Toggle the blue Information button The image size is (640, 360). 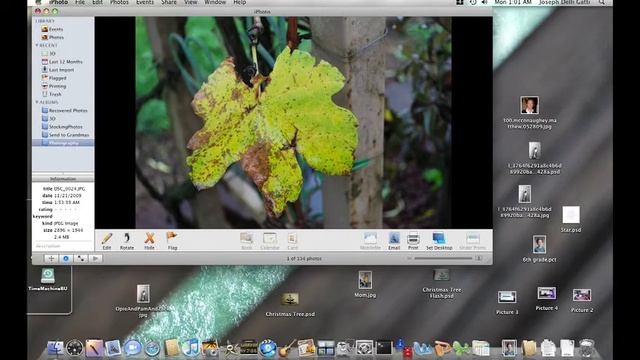pyautogui.click(x=66, y=258)
